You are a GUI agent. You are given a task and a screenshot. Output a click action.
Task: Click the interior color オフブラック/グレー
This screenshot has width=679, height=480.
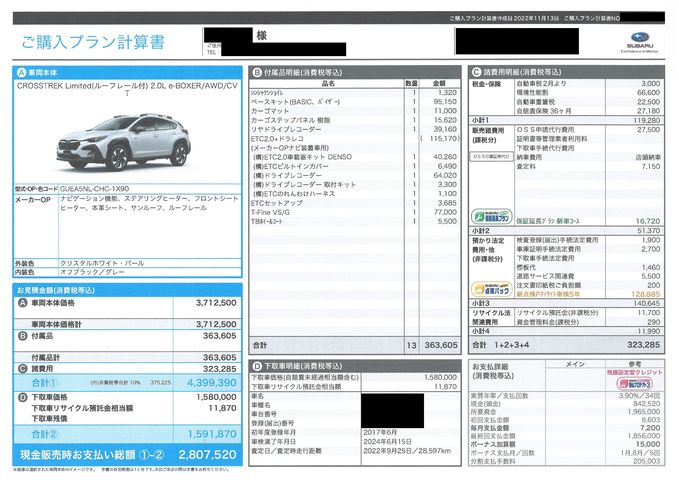tap(92, 272)
